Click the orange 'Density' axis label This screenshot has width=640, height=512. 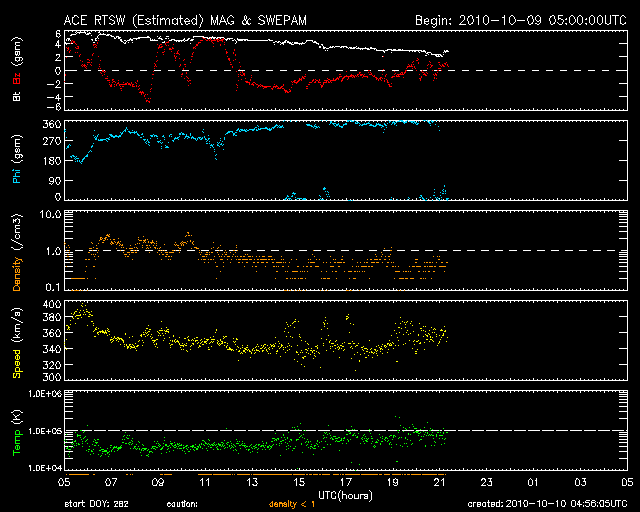click(x=17, y=274)
